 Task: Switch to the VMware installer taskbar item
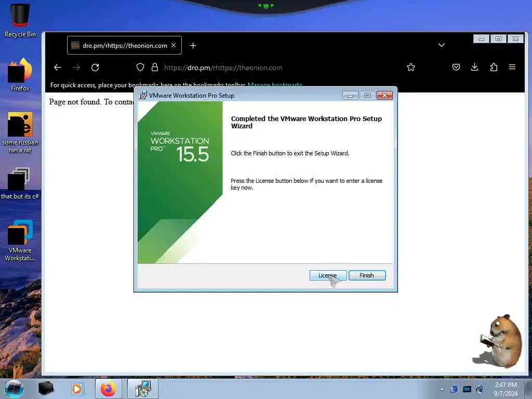pos(142,389)
